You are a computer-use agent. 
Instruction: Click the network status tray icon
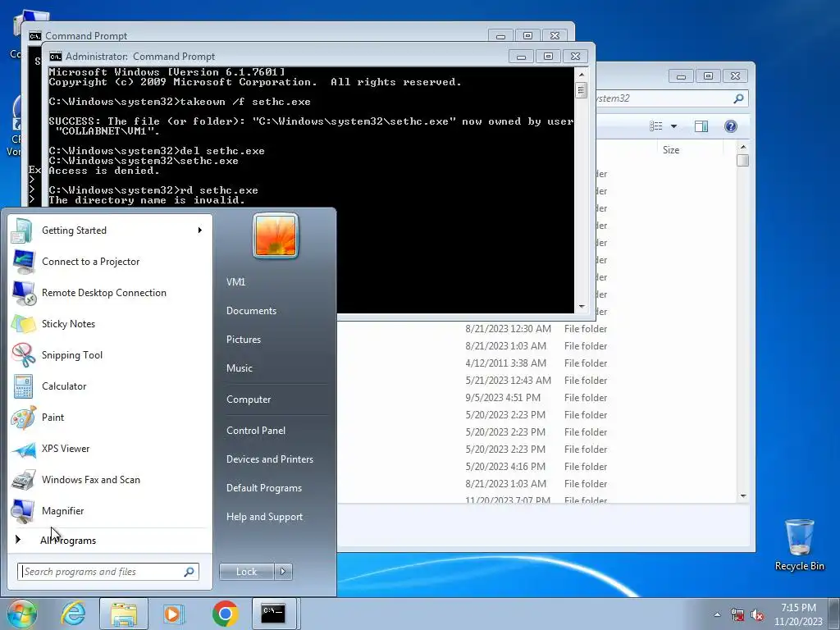pos(737,615)
